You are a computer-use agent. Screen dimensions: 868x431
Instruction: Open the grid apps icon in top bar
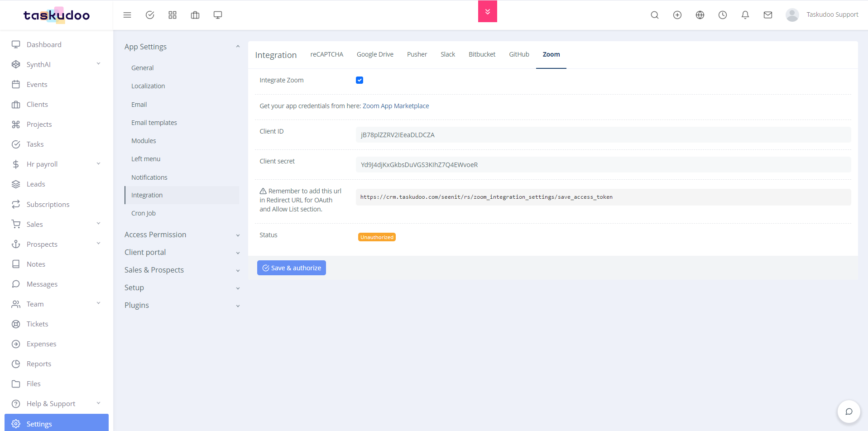click(173, 15)
